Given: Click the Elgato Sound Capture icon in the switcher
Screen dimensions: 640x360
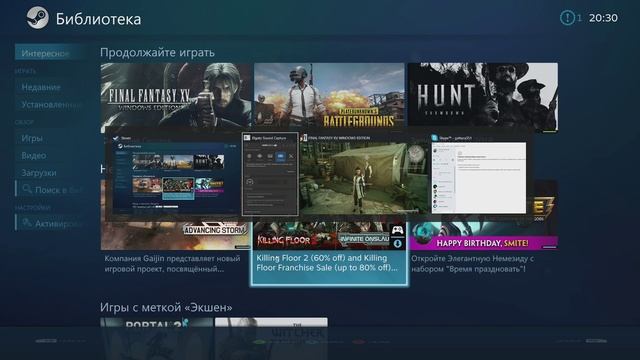Looking at the screenshot, I should pos(247,138).
